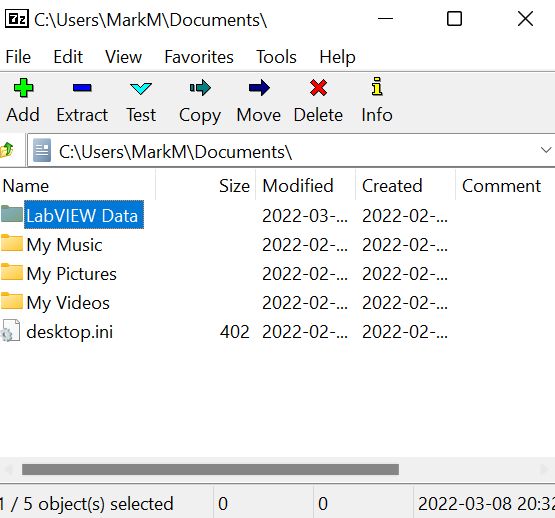Screen dimensions: 555x518
Task: Click the horizontal scrollbar thumb
Action: (x=210, y=469)
